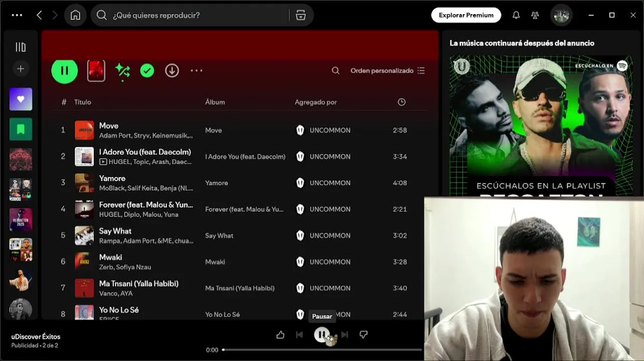Open artists Vanco, AYA link

[x=116, y=293]
